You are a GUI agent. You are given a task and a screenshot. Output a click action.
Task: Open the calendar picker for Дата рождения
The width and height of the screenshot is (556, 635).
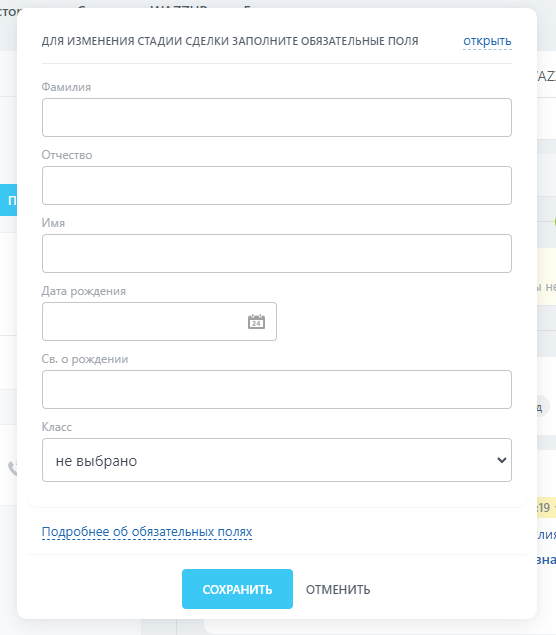[256, 322]
